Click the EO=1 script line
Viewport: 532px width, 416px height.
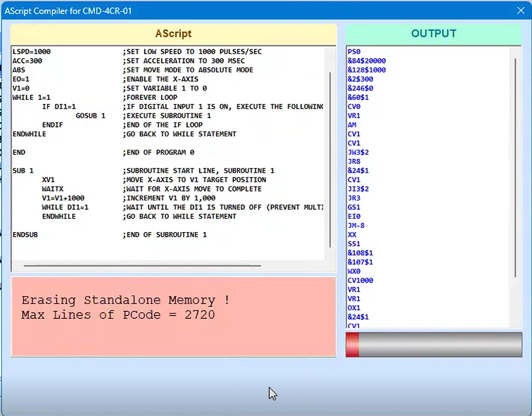point(21,79)
